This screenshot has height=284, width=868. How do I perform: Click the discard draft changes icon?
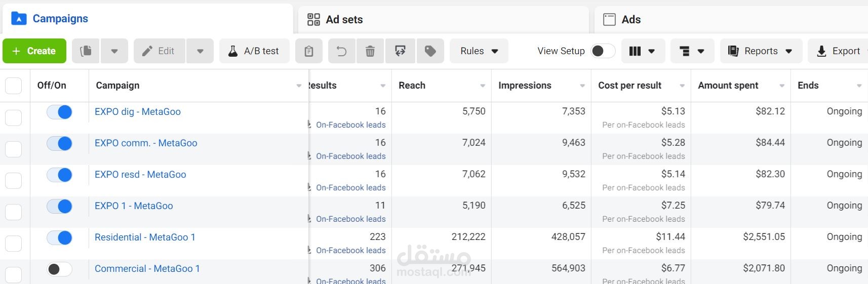(400, 51)
